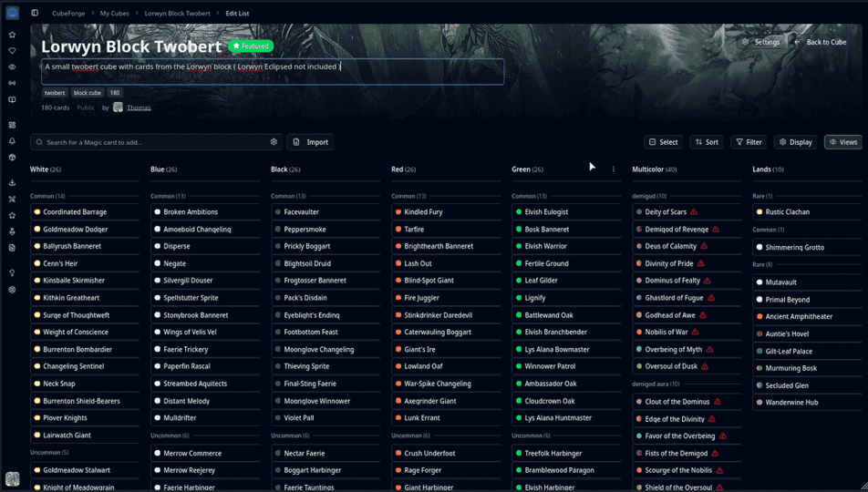The width and height of the screenshot is (868, 492).
Task: Click warning icon beside Clout of the Dominus
Action: [x=717, y=402]
